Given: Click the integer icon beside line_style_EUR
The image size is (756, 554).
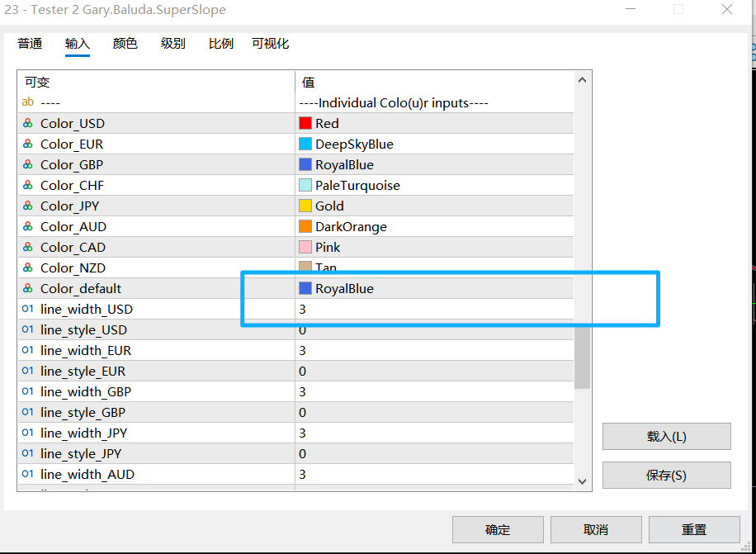Looking at the screenshot, I should 28,371.
